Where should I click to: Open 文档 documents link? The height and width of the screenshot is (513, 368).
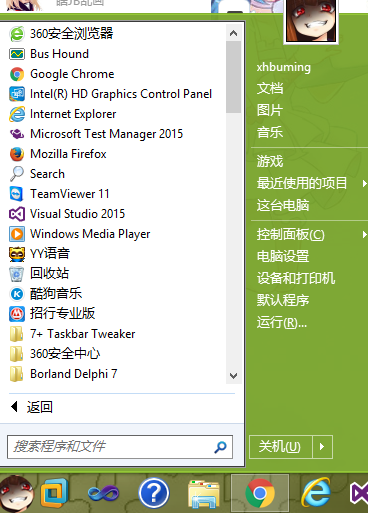coord(270,89)
